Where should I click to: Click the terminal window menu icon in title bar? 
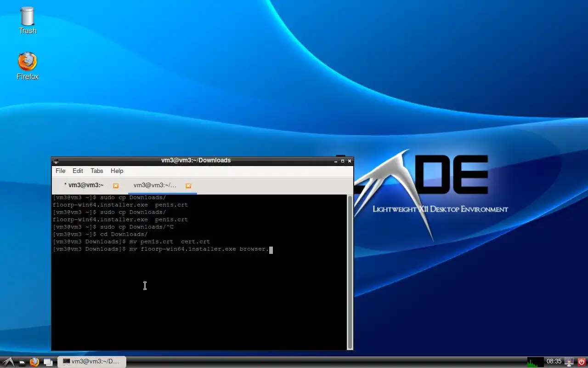[x=56, y=161]
